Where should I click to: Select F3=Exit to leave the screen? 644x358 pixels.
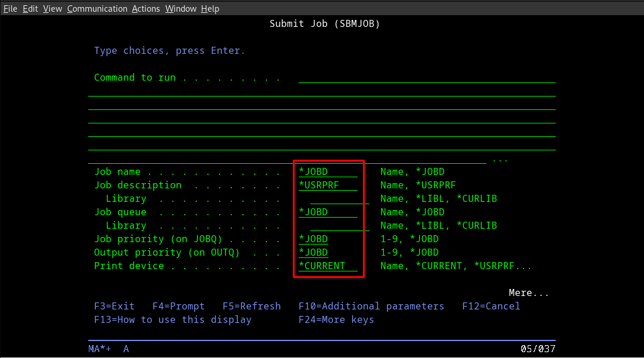point(114,306)
